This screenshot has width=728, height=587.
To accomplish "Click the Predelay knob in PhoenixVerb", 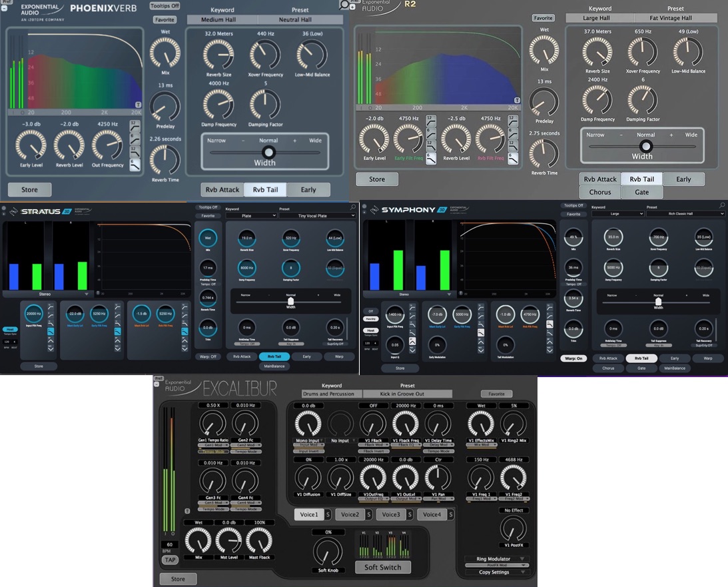I will point(165,106).
